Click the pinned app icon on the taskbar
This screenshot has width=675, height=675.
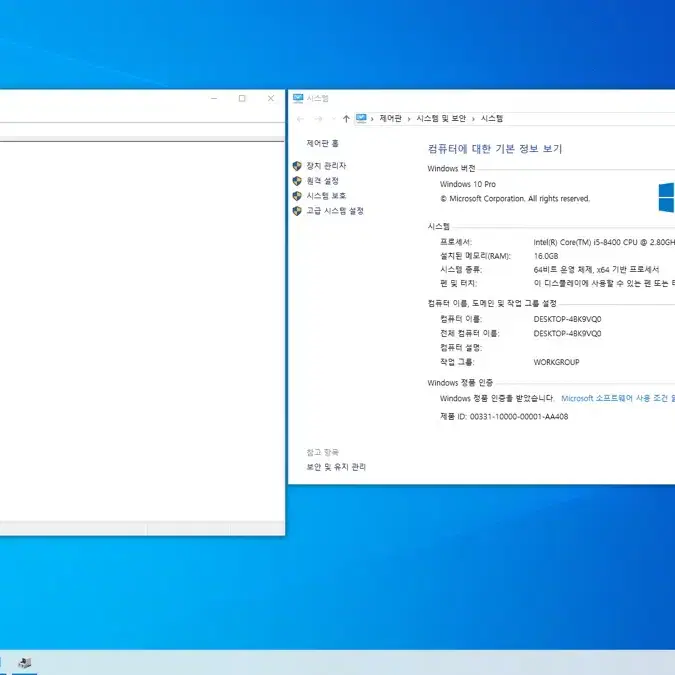click(x=25, y=663)
